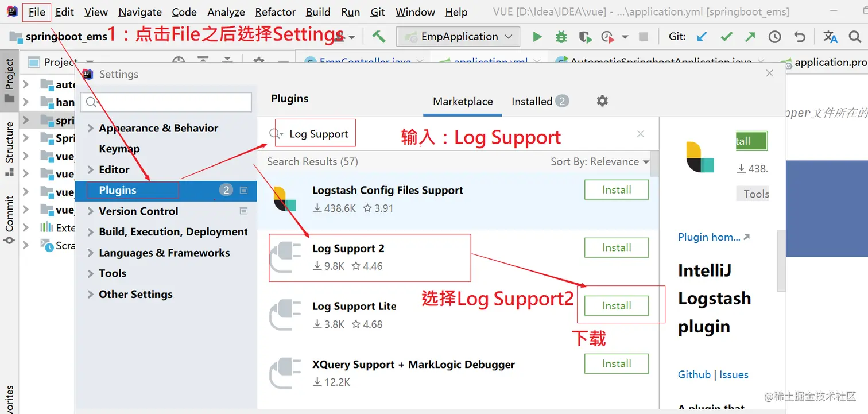Open the Commit tool window tab
Screen dimensions: 868x414
9,220
